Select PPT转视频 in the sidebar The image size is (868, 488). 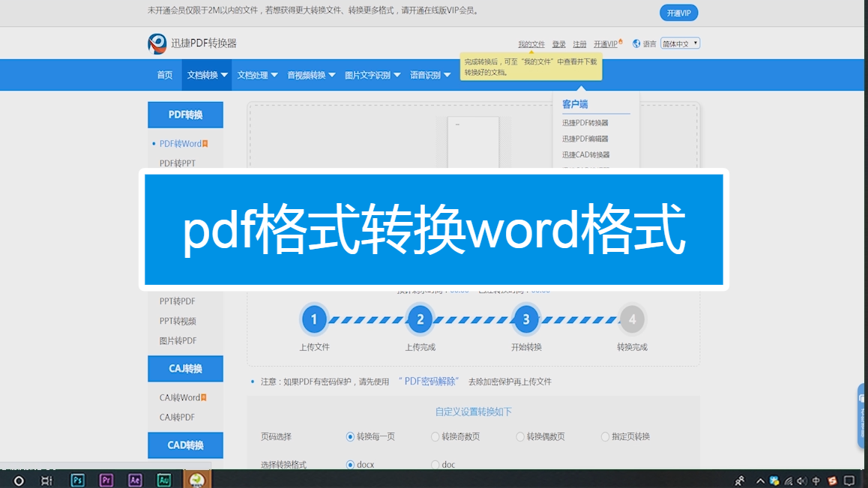click(x=178, y=322)
